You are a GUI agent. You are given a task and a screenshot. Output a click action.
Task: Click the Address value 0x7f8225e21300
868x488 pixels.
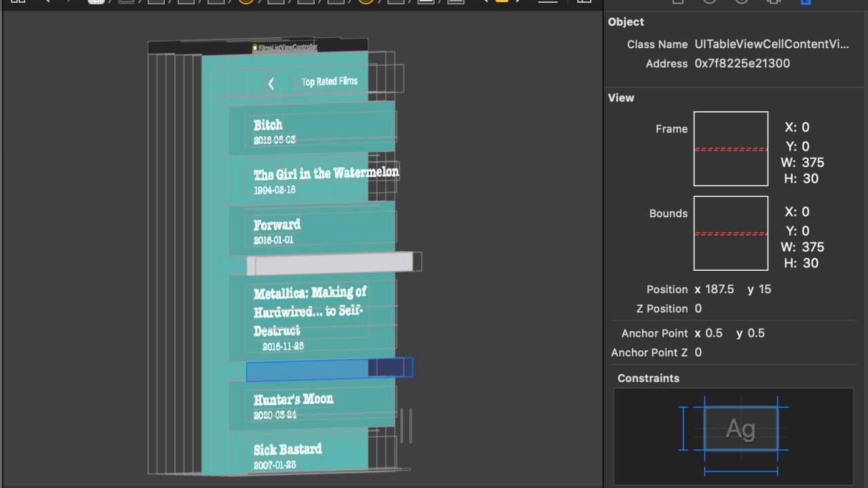coord(742,64)
